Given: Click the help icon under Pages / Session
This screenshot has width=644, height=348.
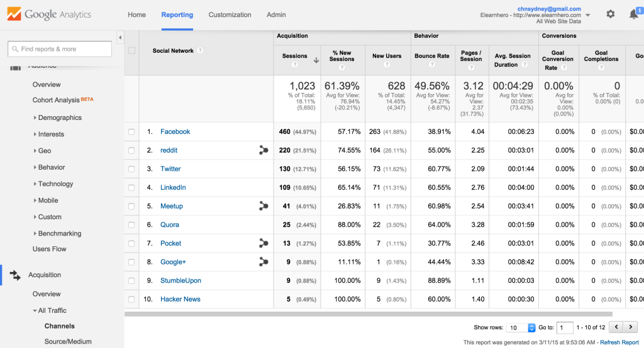Looking at the screenshot, I should point(471,67).
